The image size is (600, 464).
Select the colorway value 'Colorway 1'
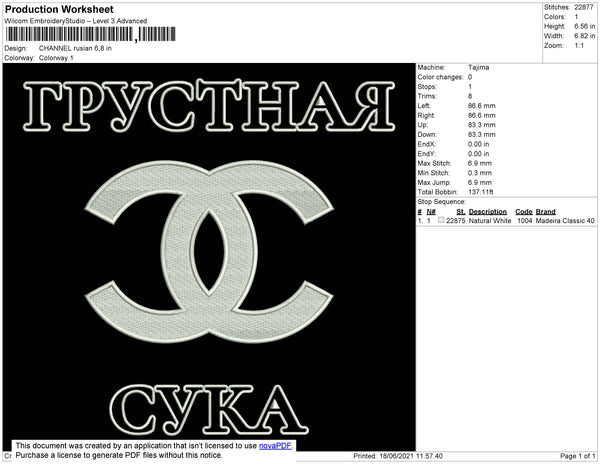(x=56, y=58)
